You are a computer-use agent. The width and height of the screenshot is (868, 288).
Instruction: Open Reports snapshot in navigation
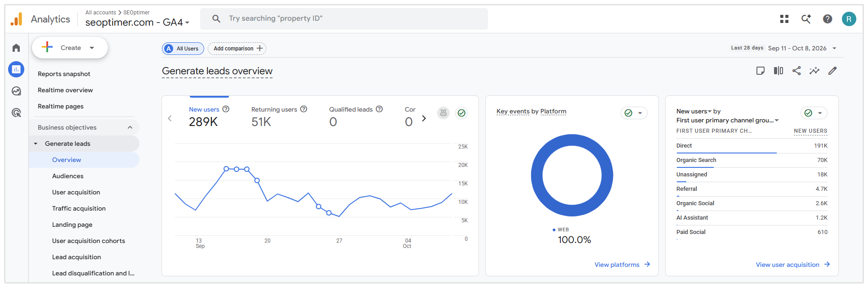coord(64,74)
